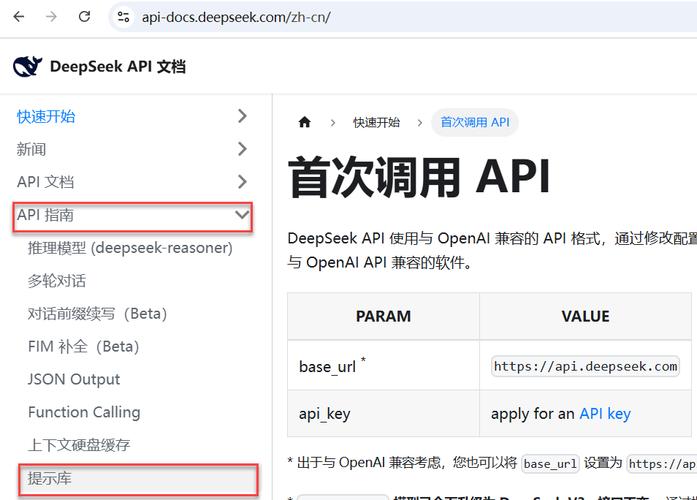This screenshot has height=500, width=697.
Task: Select 新闻 in the sidebar
Action: (x=31, y=149)
